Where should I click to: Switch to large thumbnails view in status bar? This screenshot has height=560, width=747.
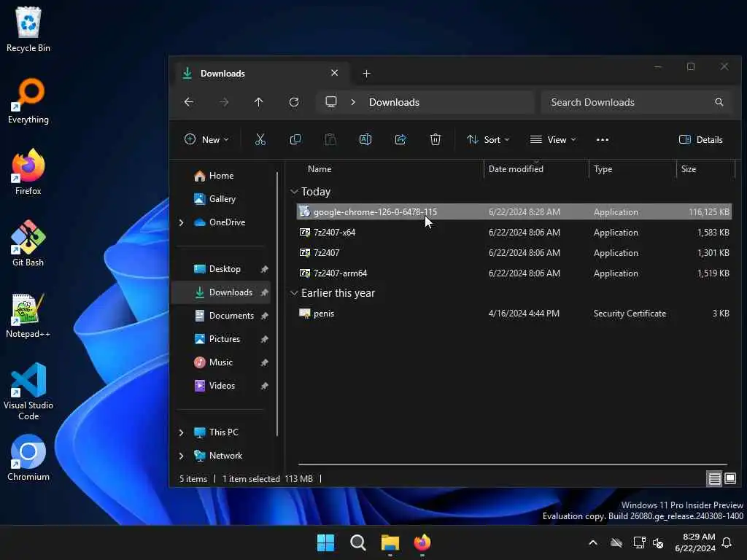point(730,478)
